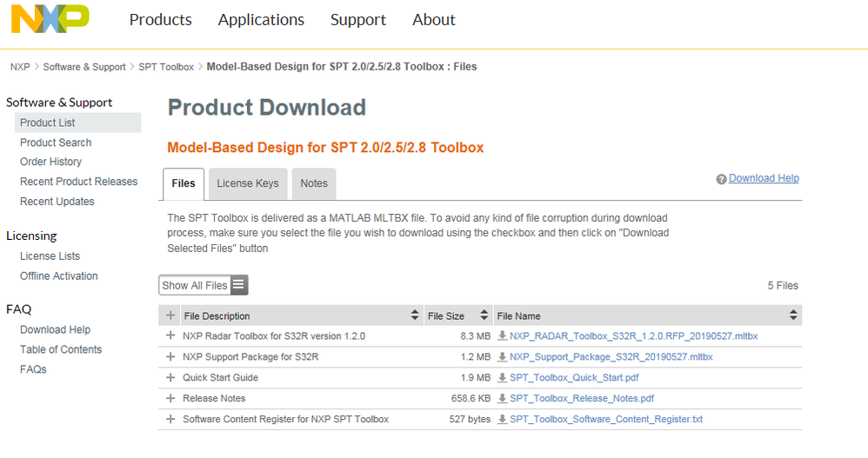Expand the NXP Radar Toolbox row

[170, 336]
